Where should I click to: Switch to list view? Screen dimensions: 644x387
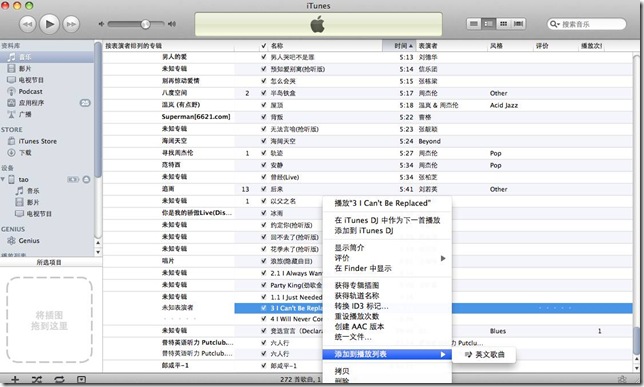coord(474,24)
